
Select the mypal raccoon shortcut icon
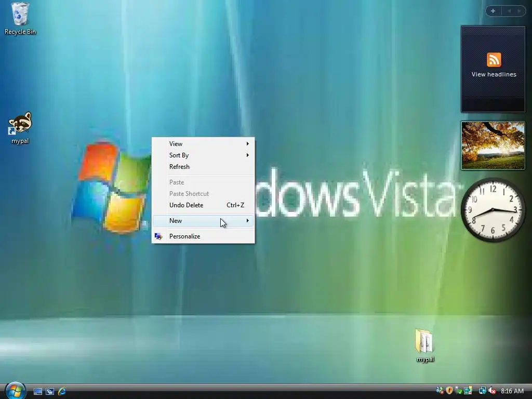[x=20, y=128]
